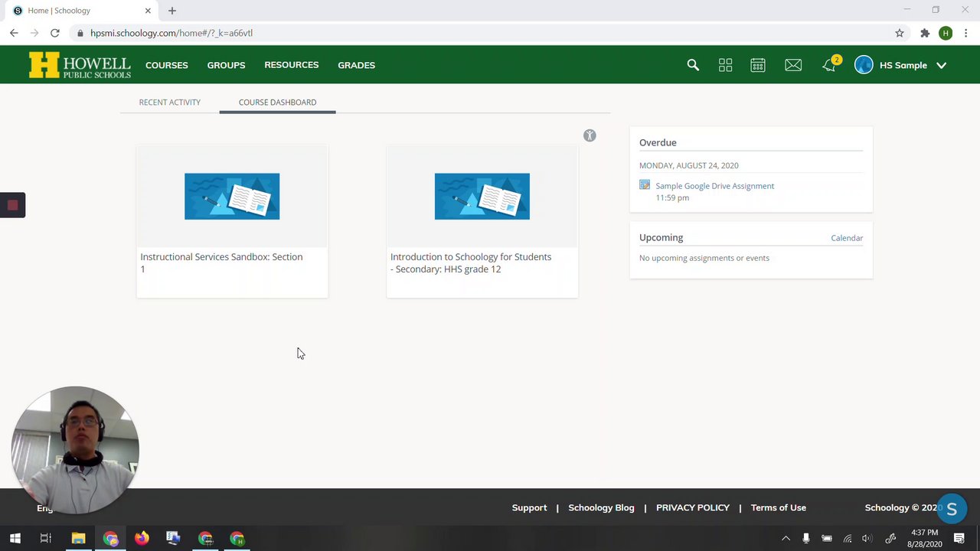Open the search magnifier in Schoology header
980x551 pixels.
click(693, 65)
